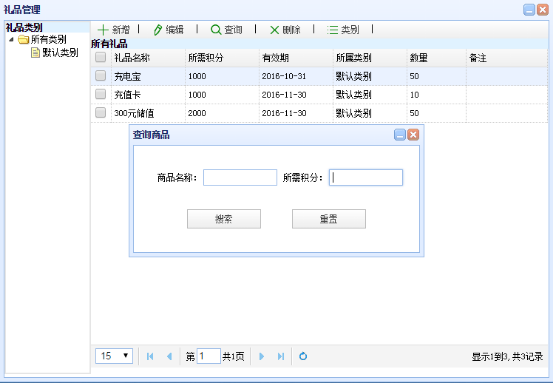554x384 pixels.
Task: Minimize the 查询商品 dialog
Action: tap(400, 135)
